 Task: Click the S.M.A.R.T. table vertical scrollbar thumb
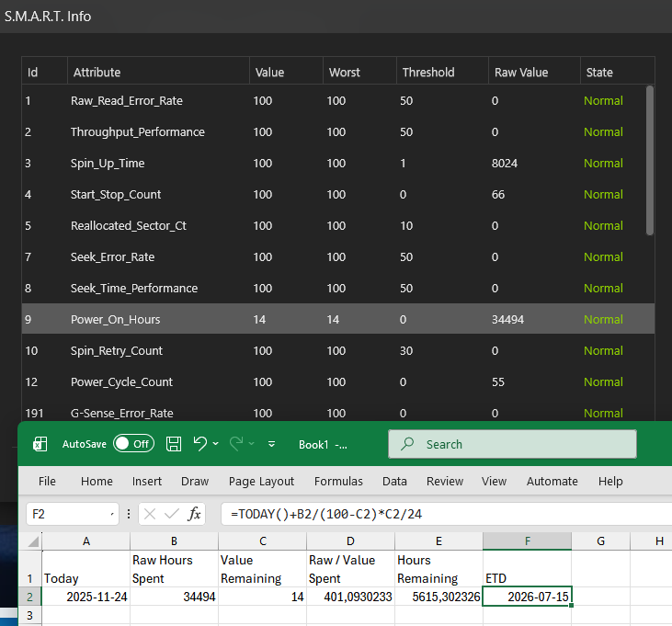650,160
